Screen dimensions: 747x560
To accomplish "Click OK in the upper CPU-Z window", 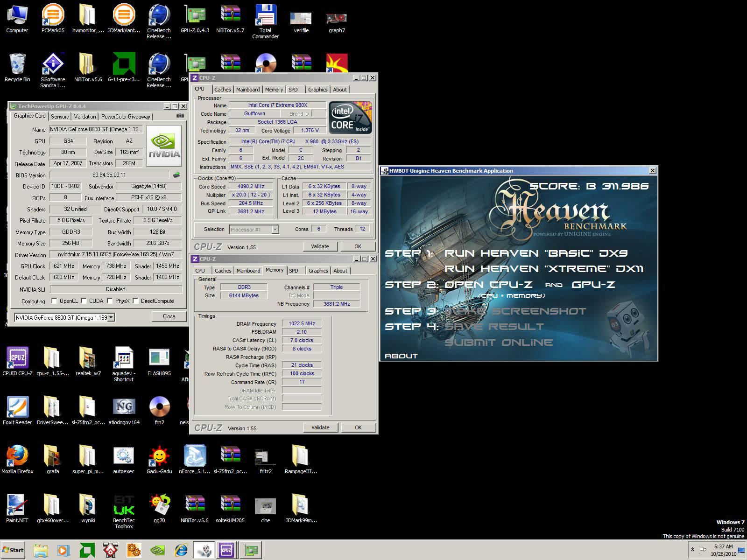I will [x=358, y=246].
